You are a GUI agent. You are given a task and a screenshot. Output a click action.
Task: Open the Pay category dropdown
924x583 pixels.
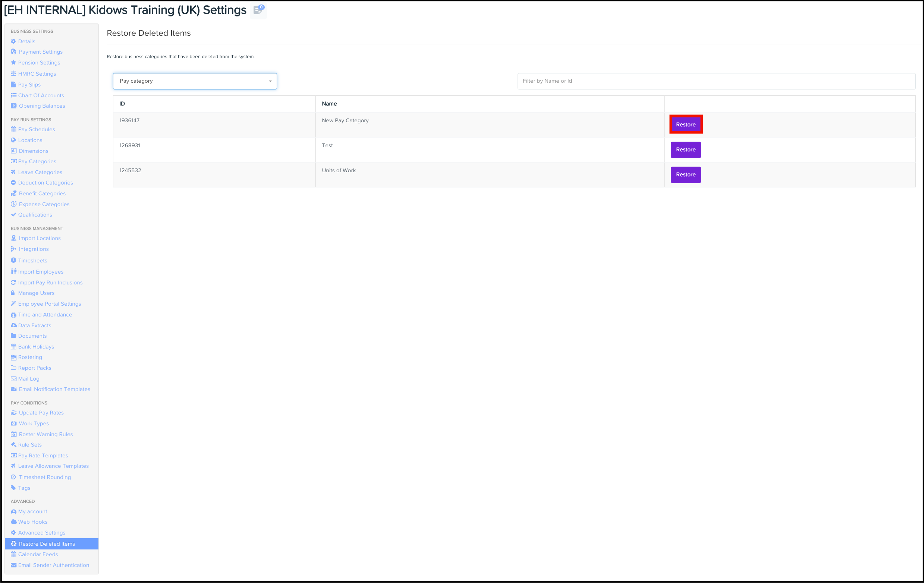[195, 81]
